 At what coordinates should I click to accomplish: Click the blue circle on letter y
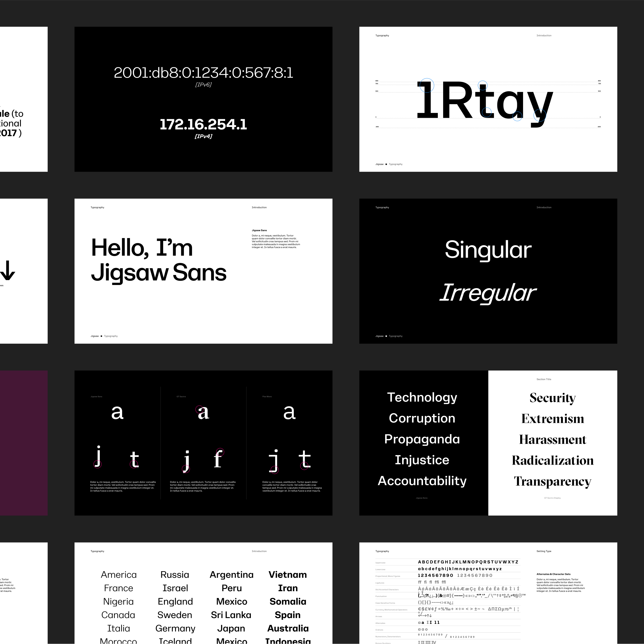click(540, 115)
